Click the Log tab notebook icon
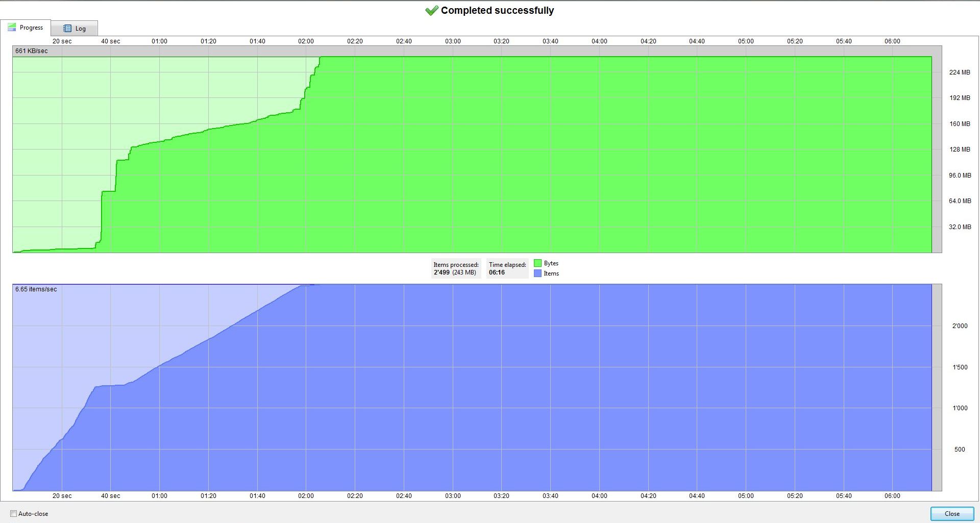This screenshot has height=523, width=980. click(67, 29)
